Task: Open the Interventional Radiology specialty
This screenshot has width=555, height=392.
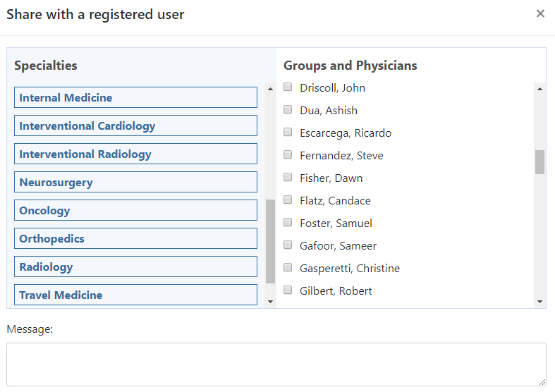Action: coord(135,154)
